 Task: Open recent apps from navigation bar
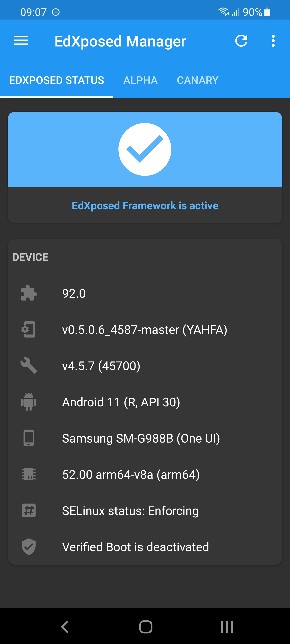click(x=226, y=627)
